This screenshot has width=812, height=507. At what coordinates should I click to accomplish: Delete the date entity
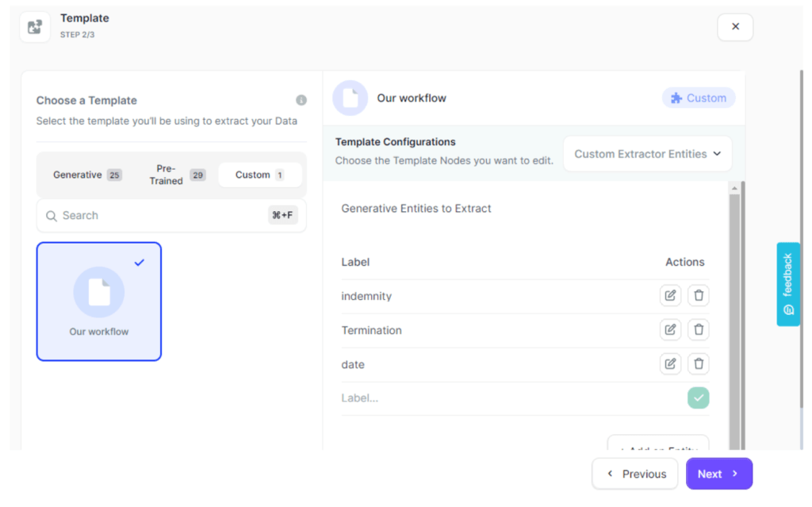(698, 364)
